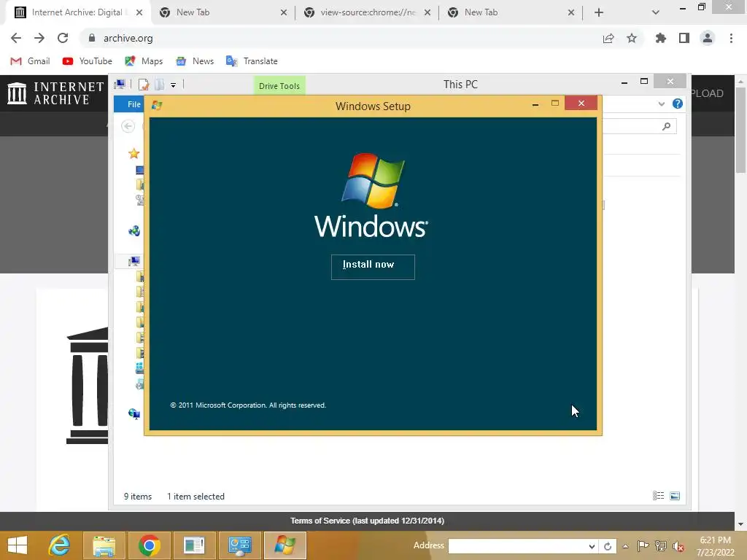The image size is (747, 560).
Task: Toggle Chrome side panel icon
Action: [x=684, y=38]
